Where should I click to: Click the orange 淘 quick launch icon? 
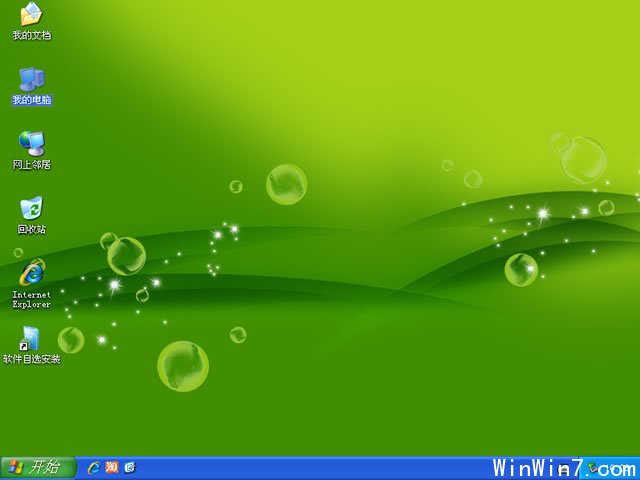(x=112, y=467)
